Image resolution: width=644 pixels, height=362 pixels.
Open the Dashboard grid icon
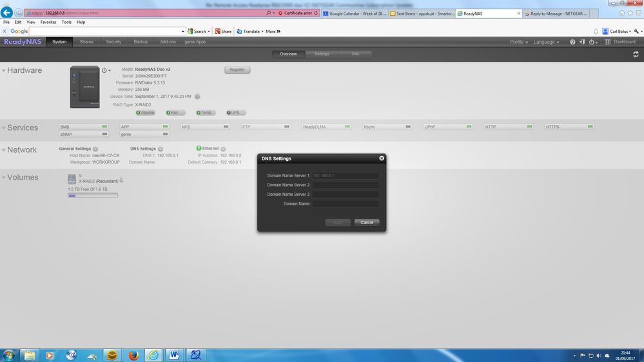pos(609,42)
